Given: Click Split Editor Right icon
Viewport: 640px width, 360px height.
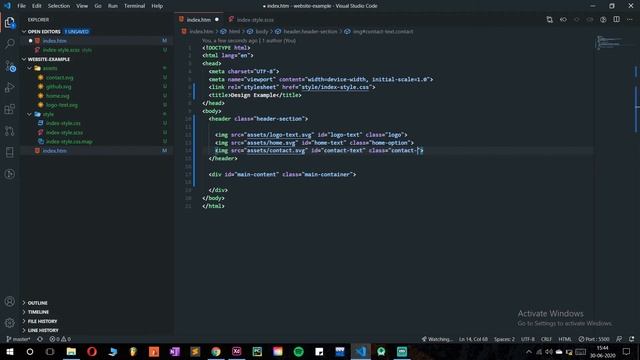Looking at the screenshot, I should tap(616, 19).
